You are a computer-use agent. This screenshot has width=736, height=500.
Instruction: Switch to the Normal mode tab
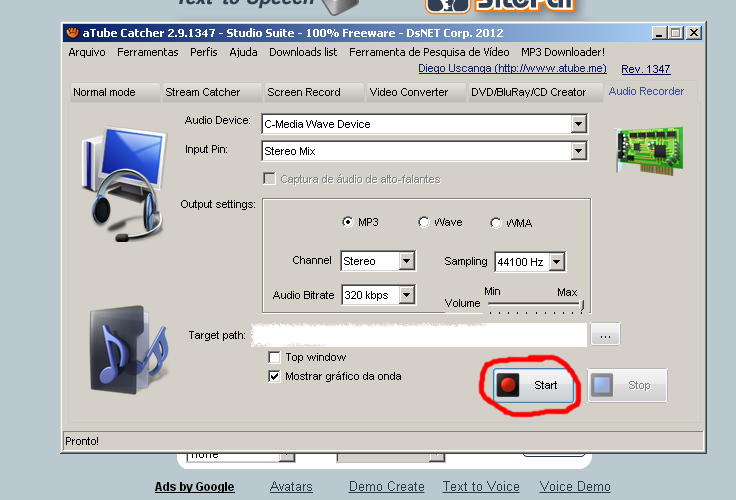(x=115, y=92)
